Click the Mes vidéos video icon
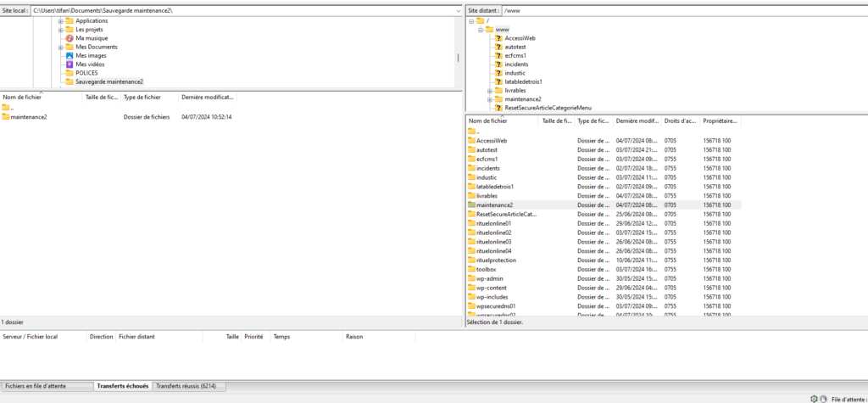Viewport: 868px width, 403px height. [70, 64]
